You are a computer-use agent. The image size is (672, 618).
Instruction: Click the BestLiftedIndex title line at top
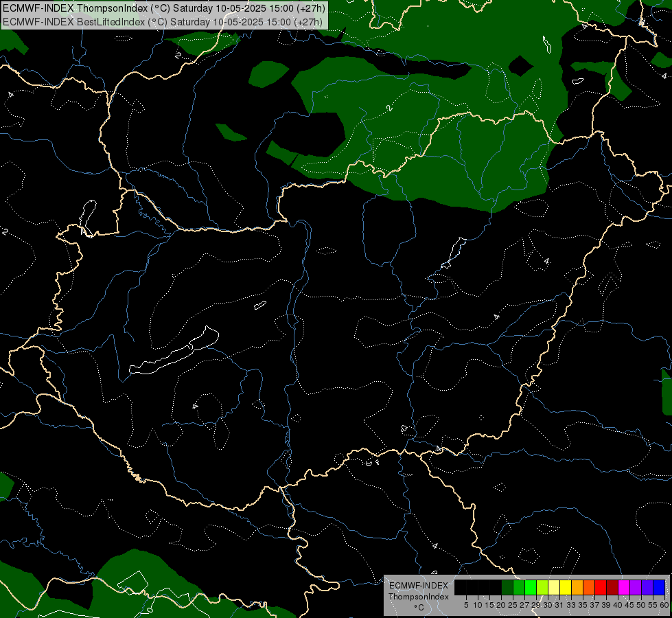point(163,22)
